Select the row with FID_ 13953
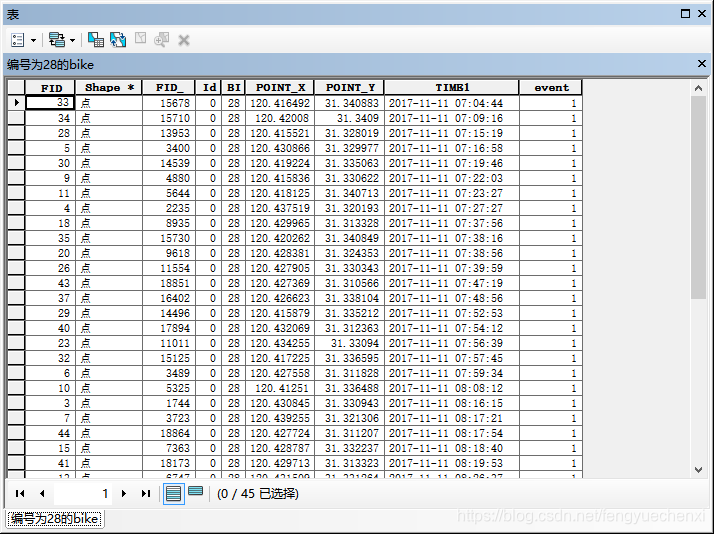This screenshot has height=534, width=714. pos(16,133)
